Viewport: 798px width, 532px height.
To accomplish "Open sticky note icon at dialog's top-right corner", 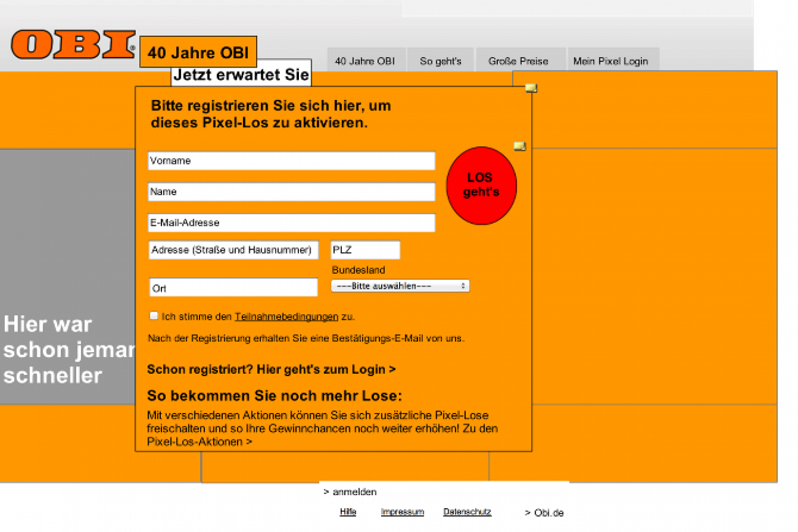I will [x=531, y=88].
